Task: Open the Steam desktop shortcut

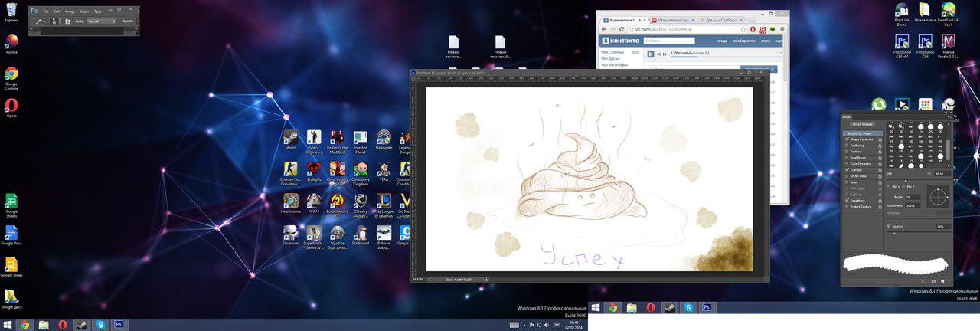Action: [290, 138]
